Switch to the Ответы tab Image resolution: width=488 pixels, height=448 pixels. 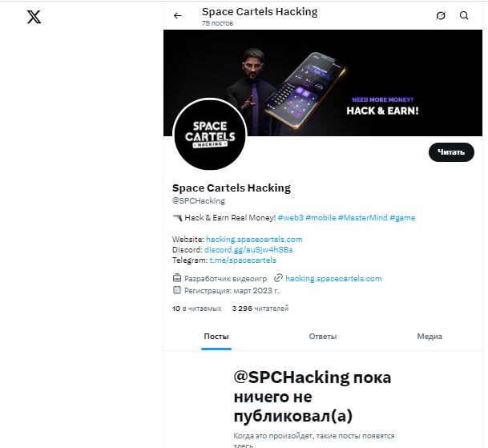tap(323, 337)
